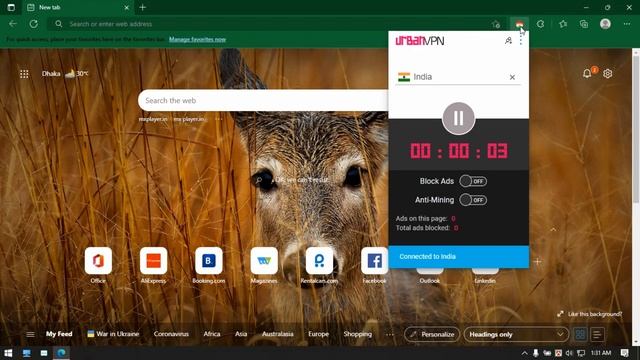This screenshot has width=640, height=360.
Task: Open the apps grid launcher
Action: pos(24,74)
